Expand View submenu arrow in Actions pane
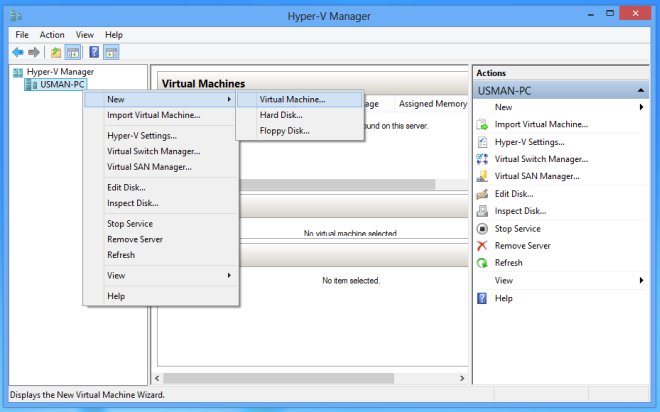660x412 pixels. tap(641, 281)
